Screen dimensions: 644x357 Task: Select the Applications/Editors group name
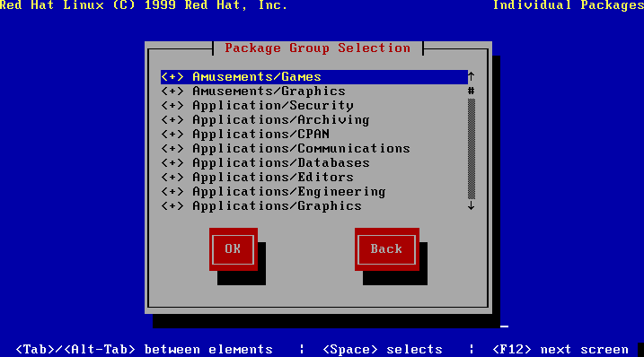[273, 178]
